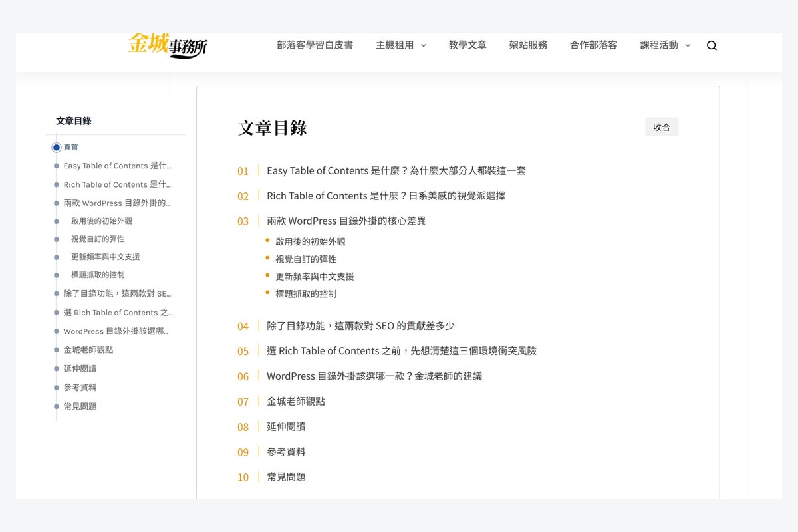Click the 文章目錄 heading in main panel

point(273,128)
